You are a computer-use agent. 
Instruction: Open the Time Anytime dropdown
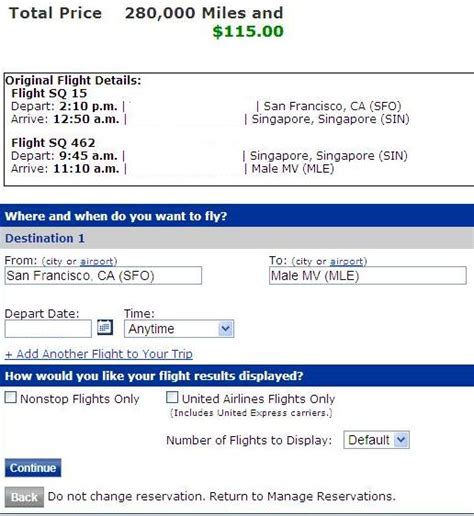pos(179,329)
